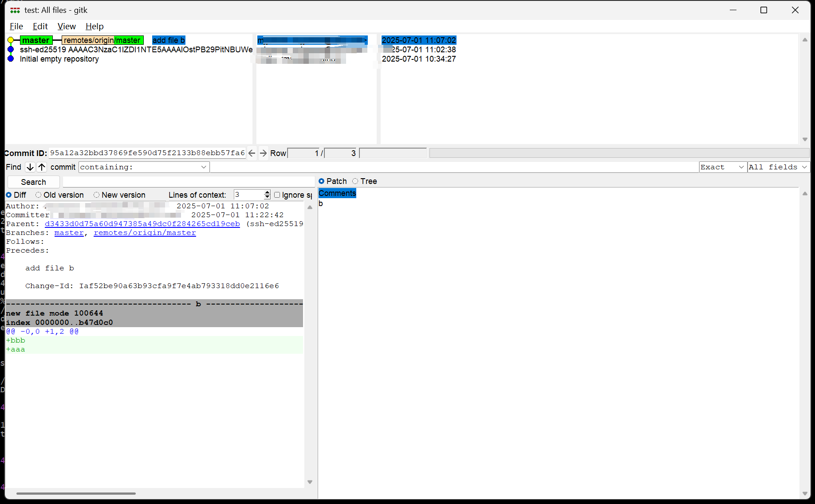Open the 'remotes/origin/master' branch link
Viewport: 815px width, 504px height.
click(145, 233)
